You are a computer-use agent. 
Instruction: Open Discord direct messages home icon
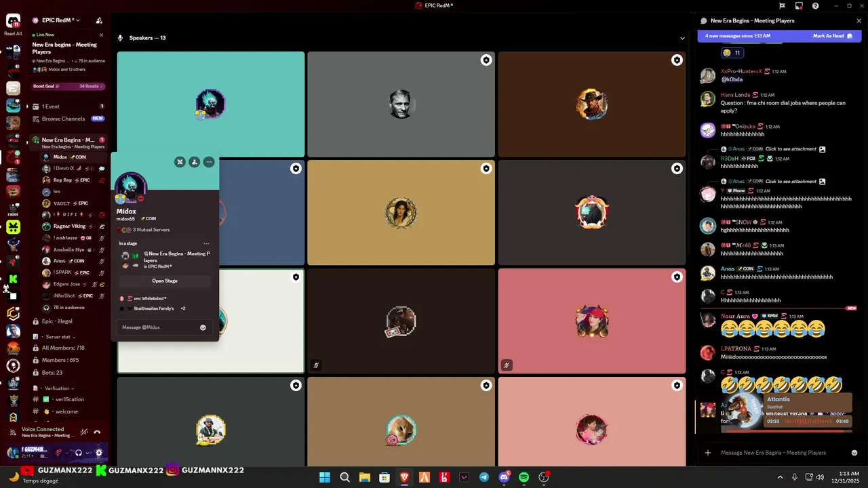click(13, 21)
